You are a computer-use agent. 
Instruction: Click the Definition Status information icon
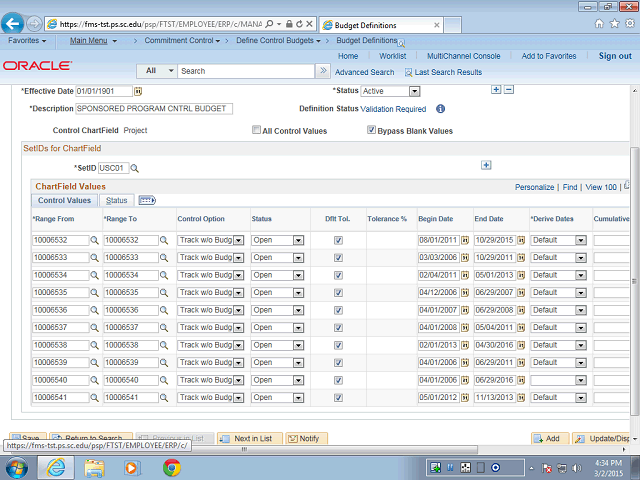click(440, 109)
